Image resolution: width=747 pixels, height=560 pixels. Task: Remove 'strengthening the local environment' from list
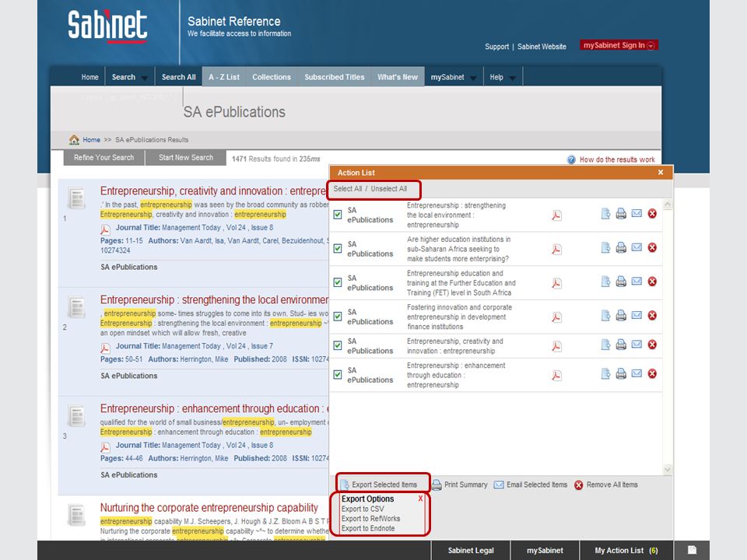(652, 213)
